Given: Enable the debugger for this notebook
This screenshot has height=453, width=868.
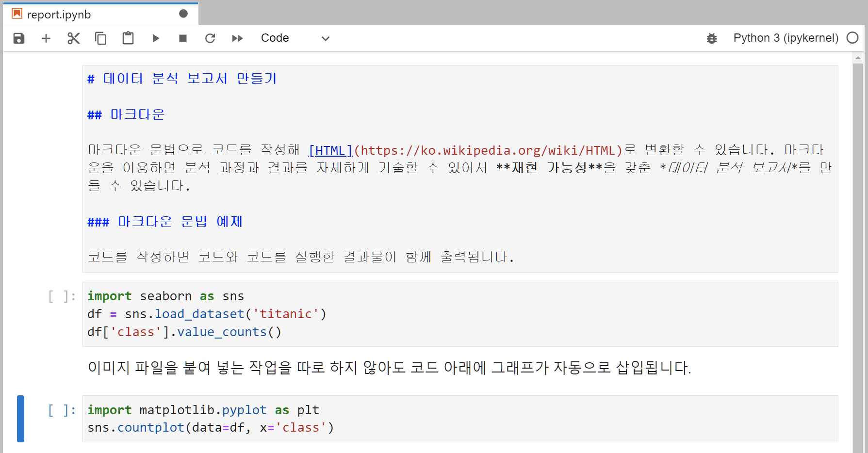Looking at the screenshot, I should [x=711, y=38].
